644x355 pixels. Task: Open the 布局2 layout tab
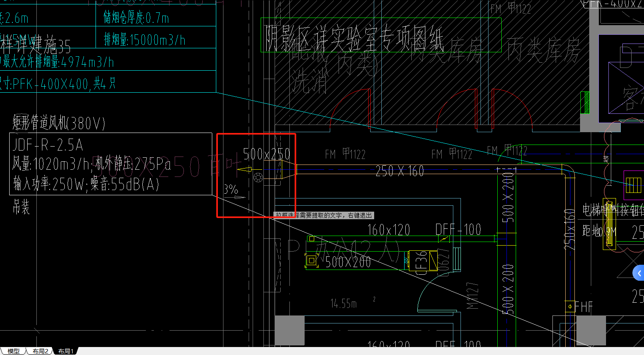coord(40,351)
